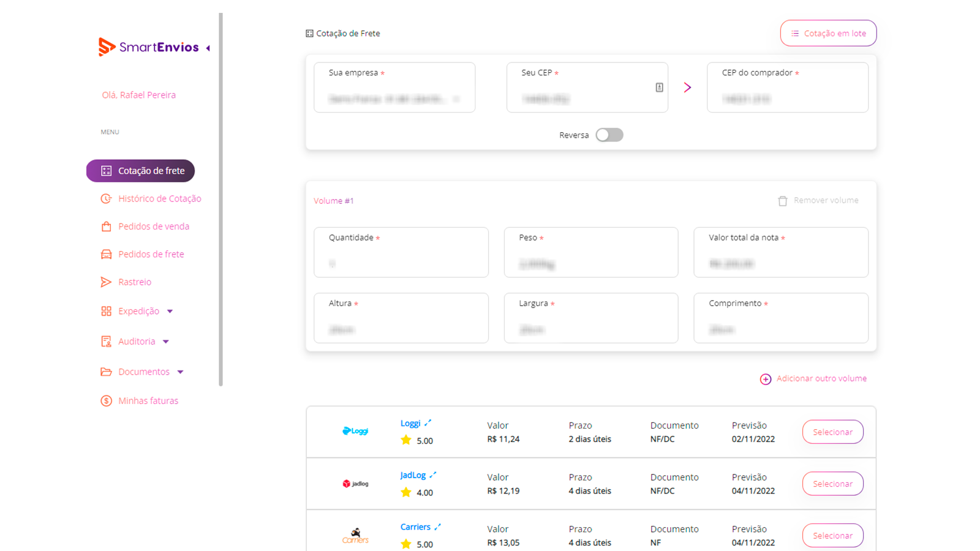Click the Carriers carrier name link
The height and width of the screenshot is (551, 980).
point(415,527)
